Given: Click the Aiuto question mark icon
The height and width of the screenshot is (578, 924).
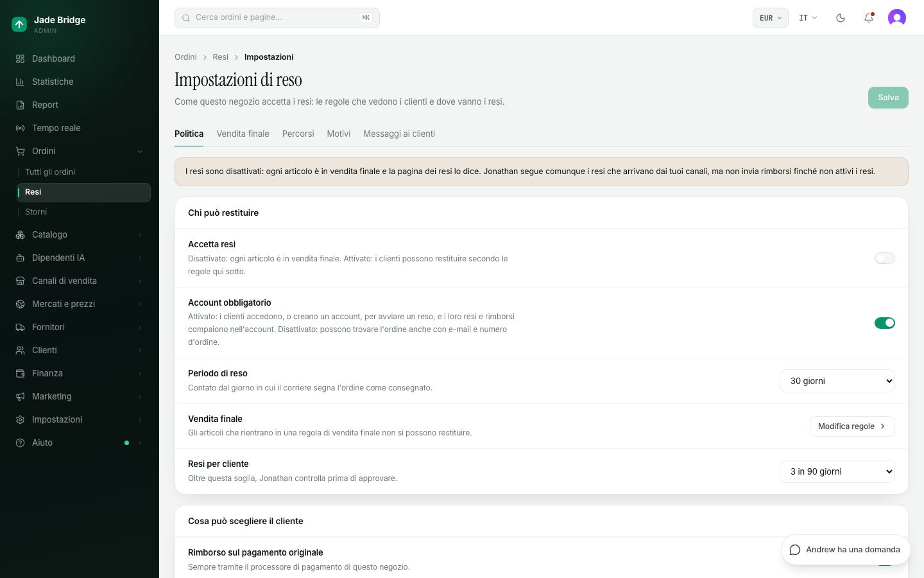Looking at the screenshot, I should pos(20,442).
